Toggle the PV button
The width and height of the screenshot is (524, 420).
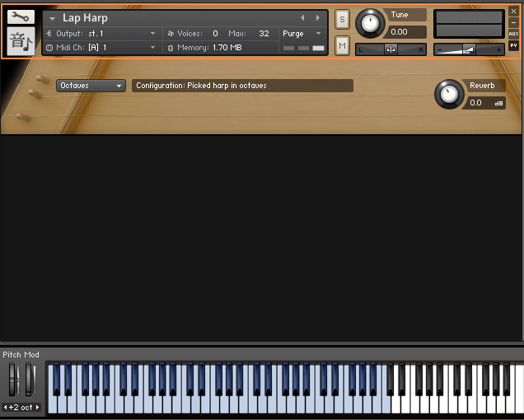point(513,45)
